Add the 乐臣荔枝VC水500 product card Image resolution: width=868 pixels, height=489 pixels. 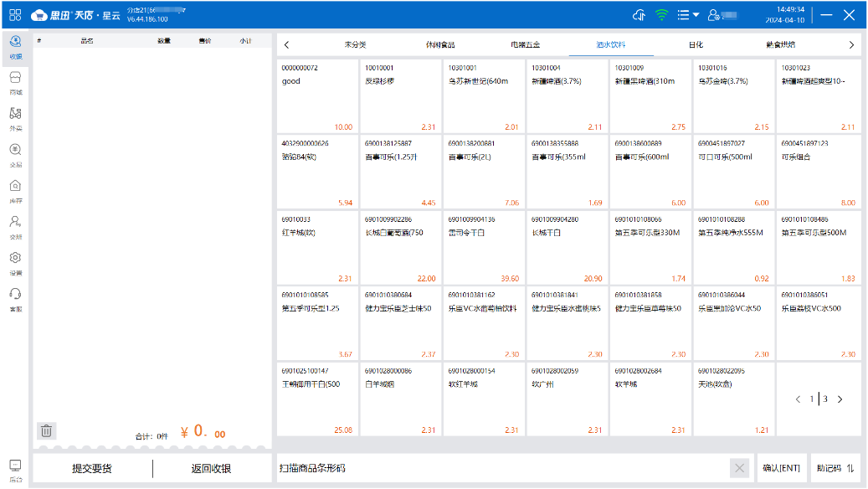click(819, 324)
